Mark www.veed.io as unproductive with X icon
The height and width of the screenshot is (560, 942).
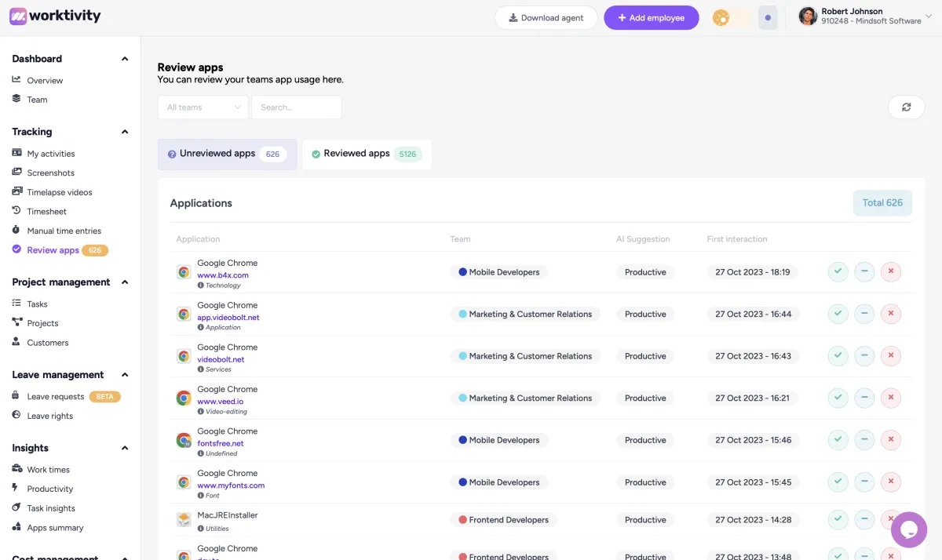(890, 398)
